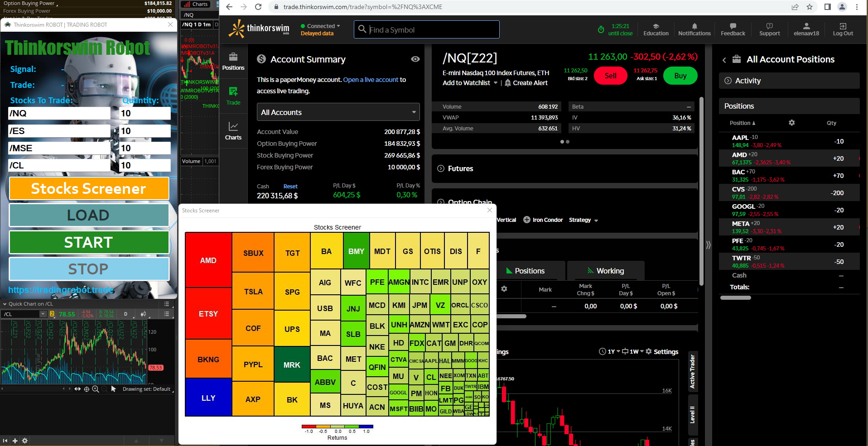Open the Charts section in web sidebar

[233, 131]
